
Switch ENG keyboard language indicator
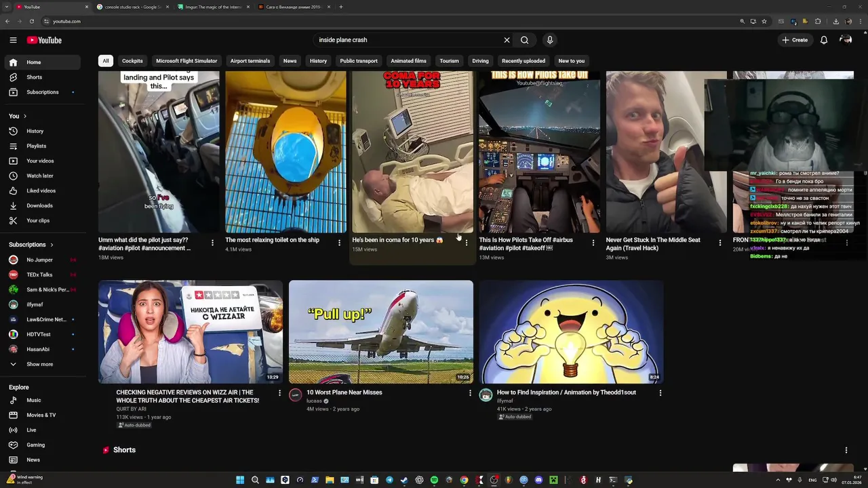pyautogui.click(x=813, y=480)
